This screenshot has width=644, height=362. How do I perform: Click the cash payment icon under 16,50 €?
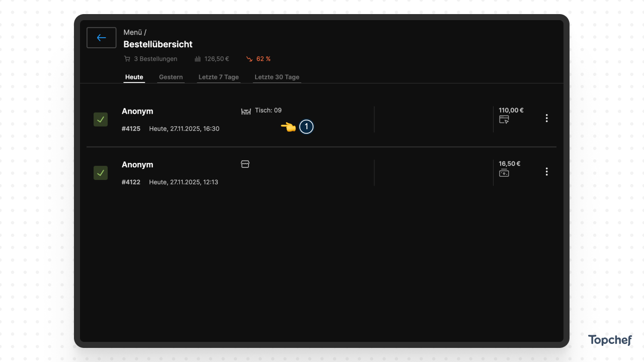[x=504, y=173]
